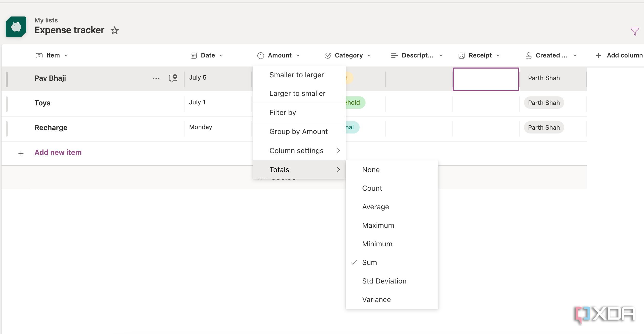Choose Filter by in Amount menu
The height and width of the screenshot is (334, 644).
point(299,112)
